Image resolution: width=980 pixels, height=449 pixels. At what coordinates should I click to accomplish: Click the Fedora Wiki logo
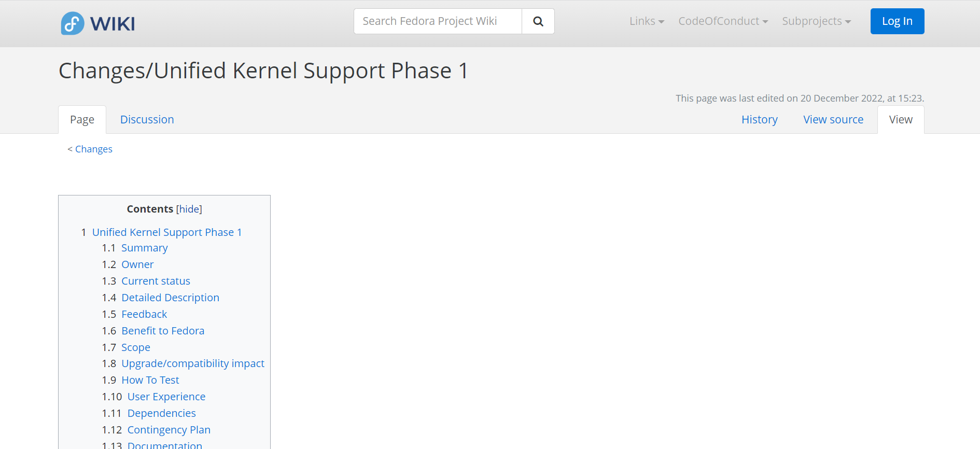[x=98, y=23]
